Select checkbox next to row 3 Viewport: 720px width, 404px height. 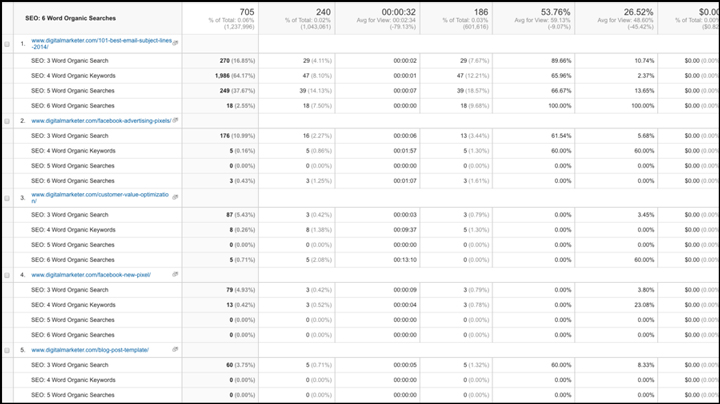[9, 198]
